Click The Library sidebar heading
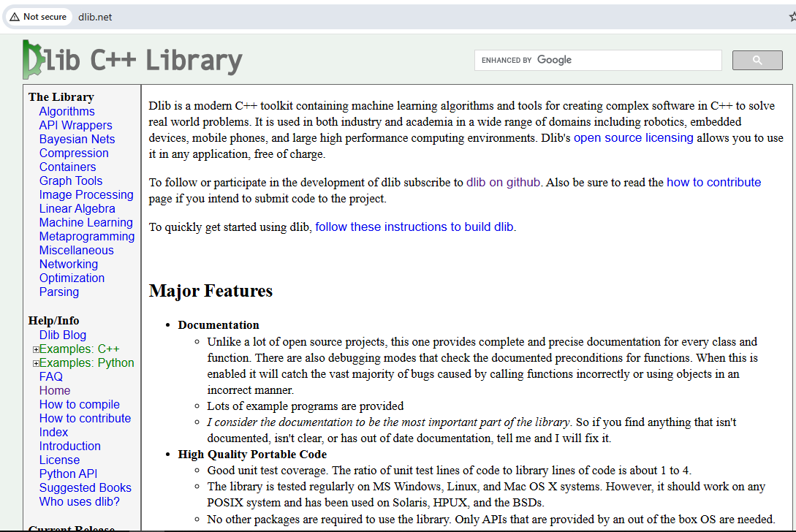 [61, 97]
